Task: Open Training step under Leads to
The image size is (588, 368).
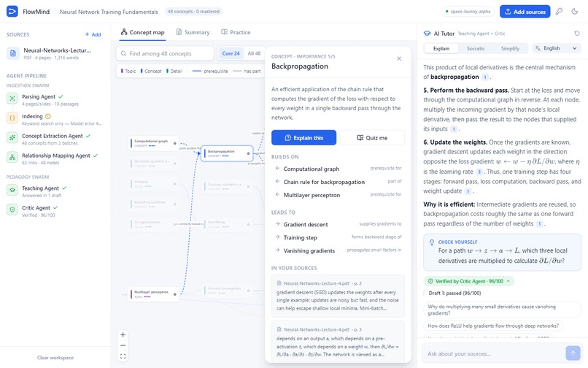Action: (338, 238)
